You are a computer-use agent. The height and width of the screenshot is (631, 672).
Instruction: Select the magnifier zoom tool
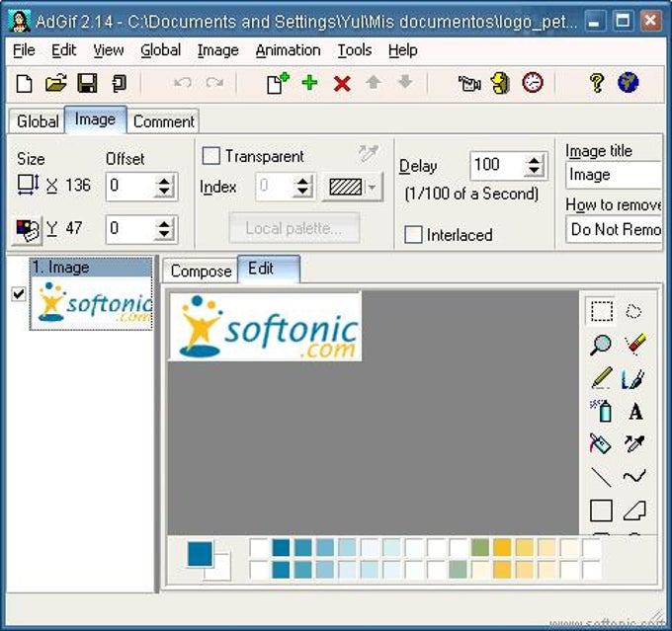(601, 345)
